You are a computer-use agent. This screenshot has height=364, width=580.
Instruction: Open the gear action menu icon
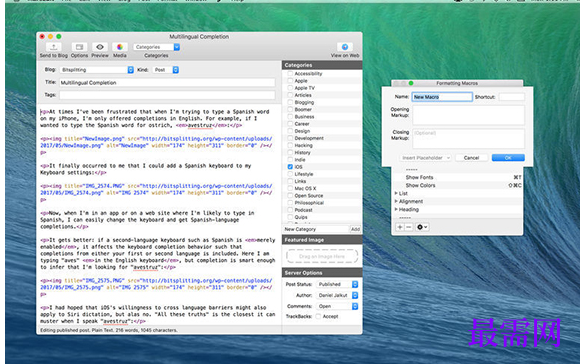pos(422,227)
